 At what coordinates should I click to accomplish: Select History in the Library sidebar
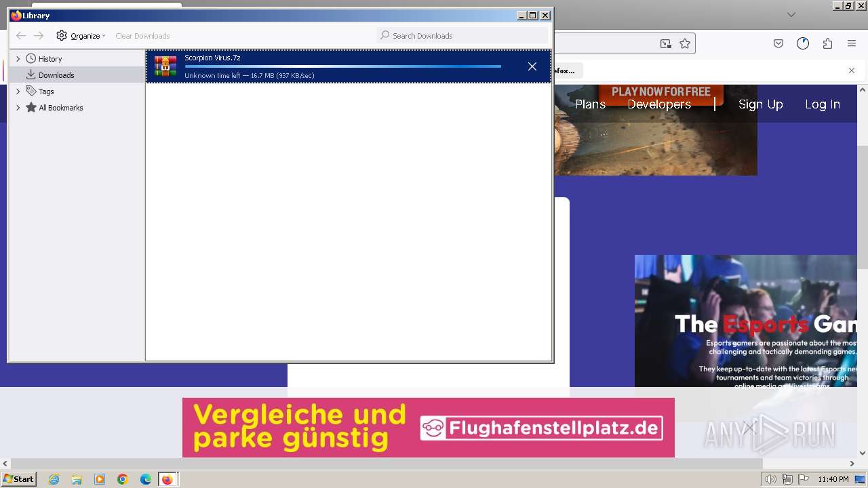tap(50, 59)
